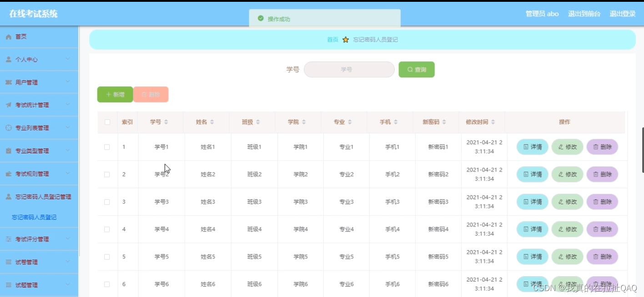Click the 考试评分管理 sidebar icon

tap(8, 239)
